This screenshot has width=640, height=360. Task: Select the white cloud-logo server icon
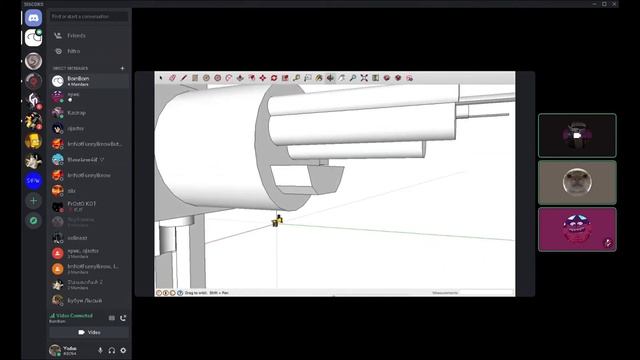(x=33, y=38)
